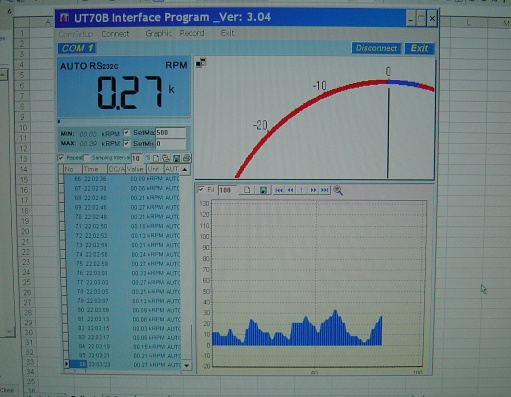The image size is (511, 397).
Task: Open the Record menu
Action: [x=192, y=33]
